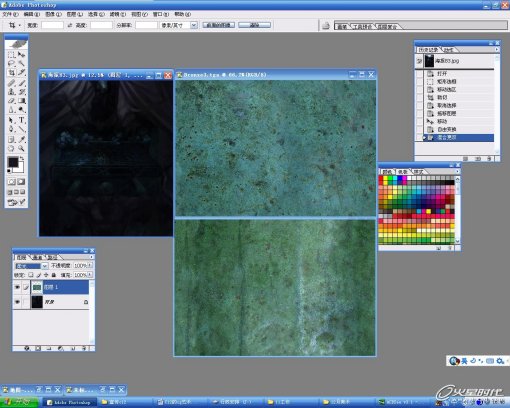Select the Type tool (T)
Image resolution: width=510 pixels, height=408 pixels.
tap(22, 120)
